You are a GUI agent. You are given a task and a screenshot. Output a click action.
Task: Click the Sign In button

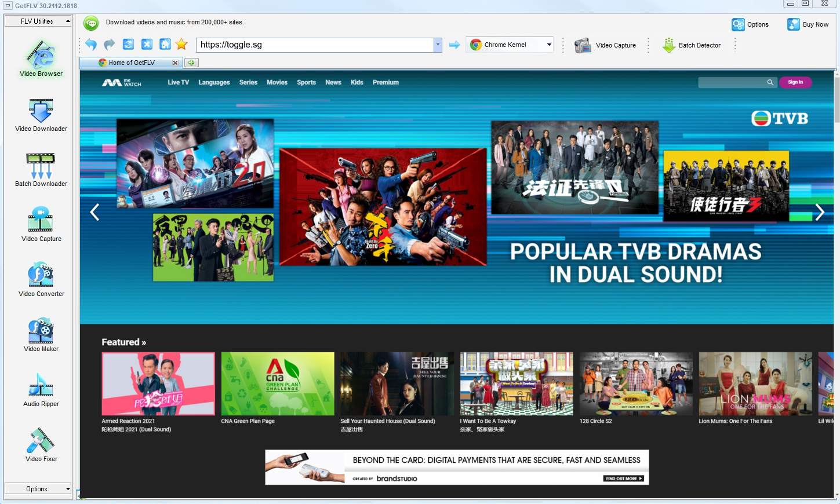(x=795, y=82)
